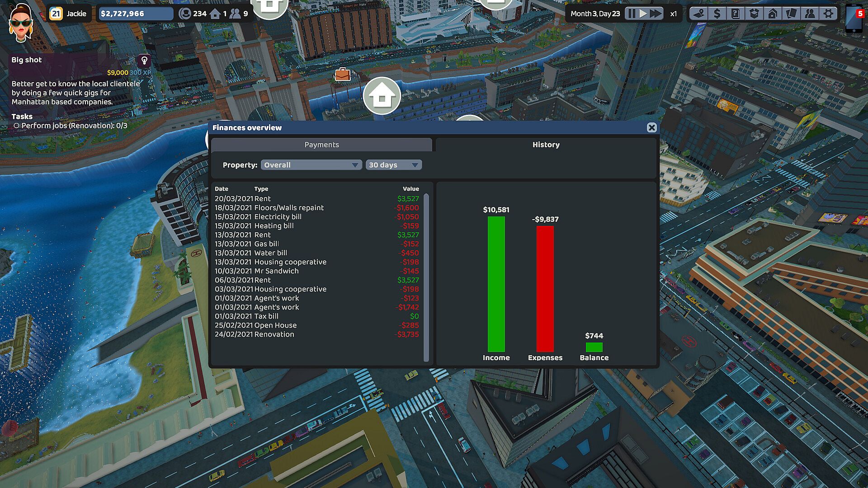Pause the game time
The height and width of the screenshot is (488, 868).
click(x=631, y=14)
